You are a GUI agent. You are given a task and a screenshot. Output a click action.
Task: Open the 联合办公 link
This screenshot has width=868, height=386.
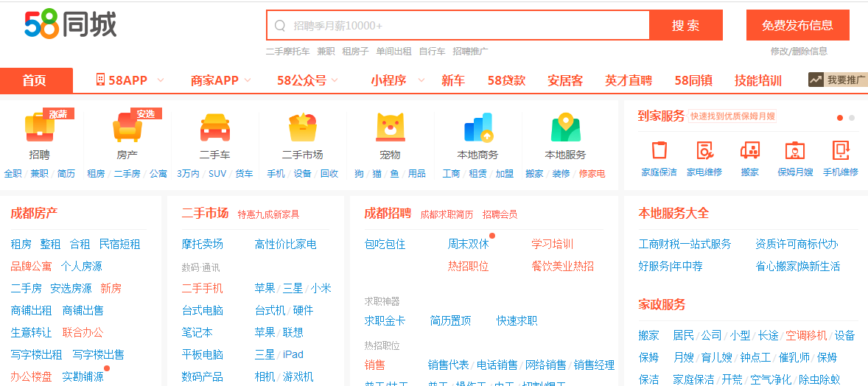tap(83, 333)
